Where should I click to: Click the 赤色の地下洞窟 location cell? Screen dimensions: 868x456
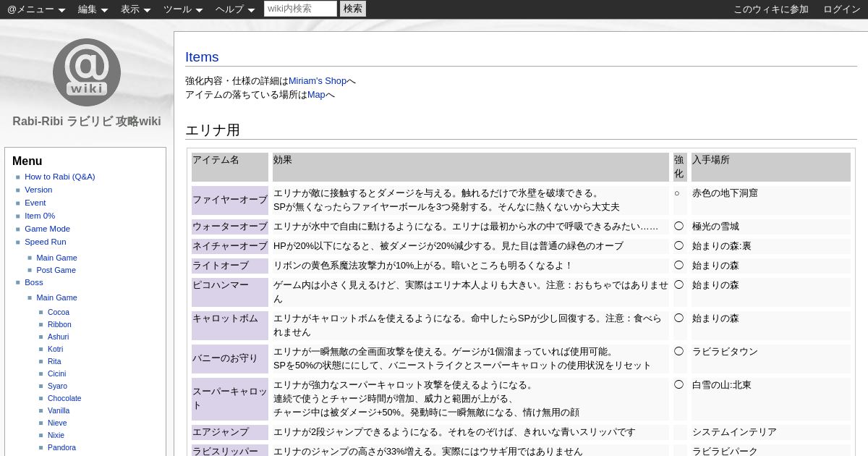(771, 200)
